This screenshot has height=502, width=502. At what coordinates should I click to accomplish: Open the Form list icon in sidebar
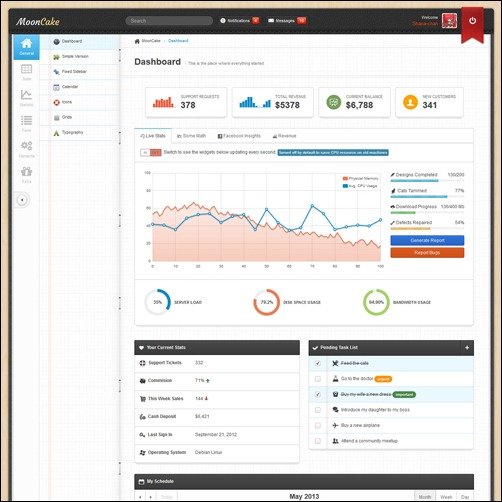click(26, 124)
